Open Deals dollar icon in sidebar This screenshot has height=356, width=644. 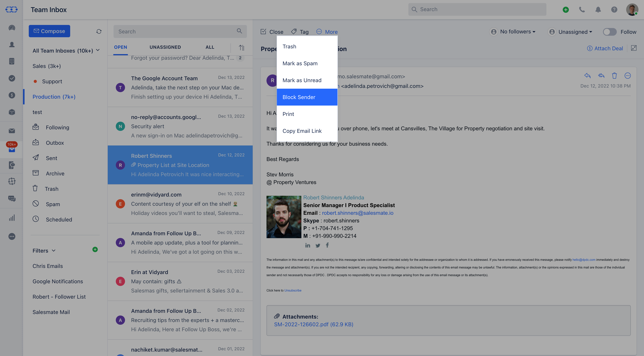(x=12, y=95)
